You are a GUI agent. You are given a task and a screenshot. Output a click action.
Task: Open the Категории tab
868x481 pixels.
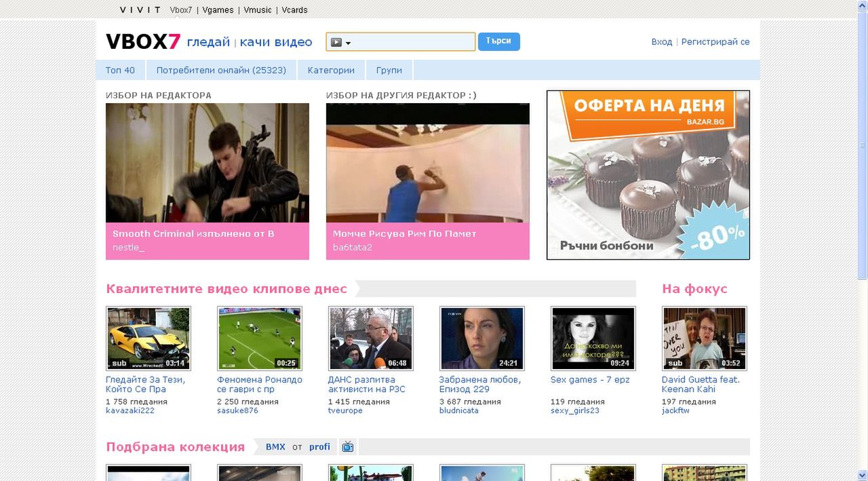[331, 70]
